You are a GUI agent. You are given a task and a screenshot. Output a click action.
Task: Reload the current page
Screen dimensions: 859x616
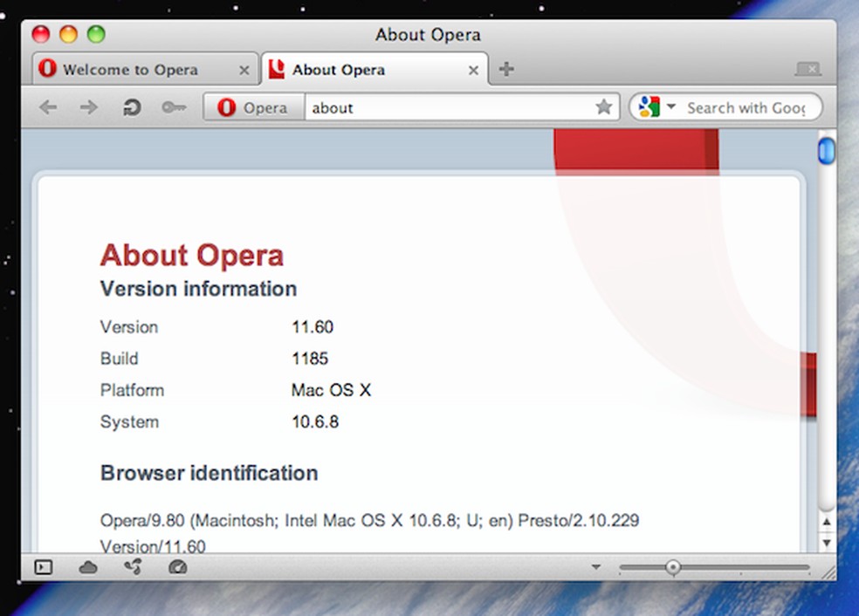(132, 107)
